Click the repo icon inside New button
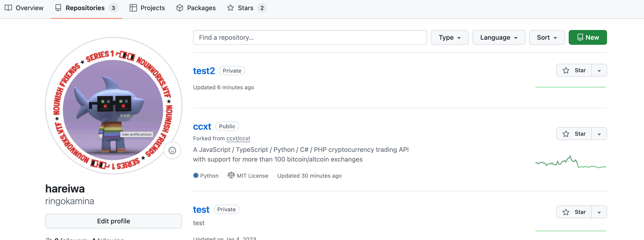644x240 pixels. tap(580, 37)
